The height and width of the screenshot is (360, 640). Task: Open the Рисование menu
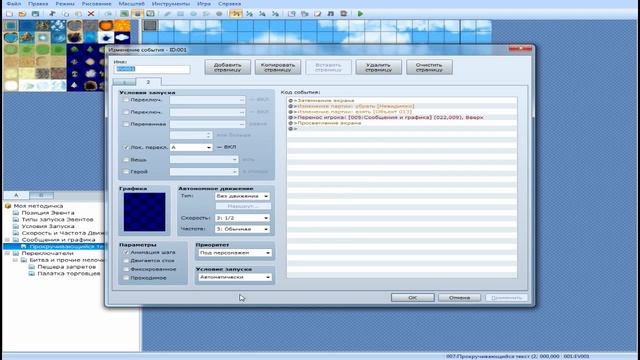pyautogui.click(x=96, y=4)
